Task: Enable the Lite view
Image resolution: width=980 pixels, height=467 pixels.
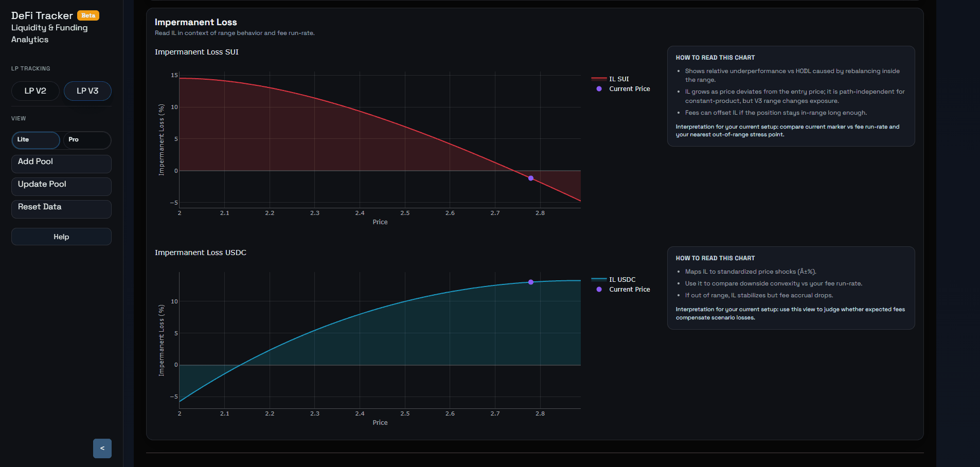Action: 35,140
